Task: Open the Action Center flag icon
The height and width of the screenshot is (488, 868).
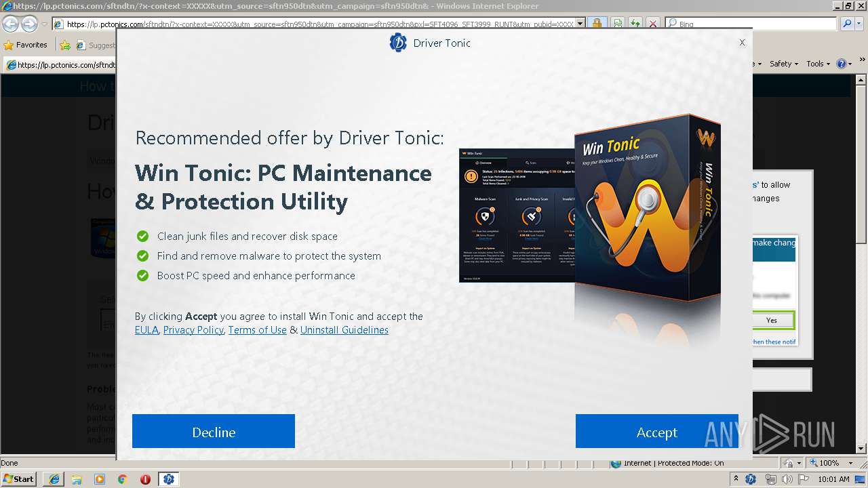Action: point(805,479)
